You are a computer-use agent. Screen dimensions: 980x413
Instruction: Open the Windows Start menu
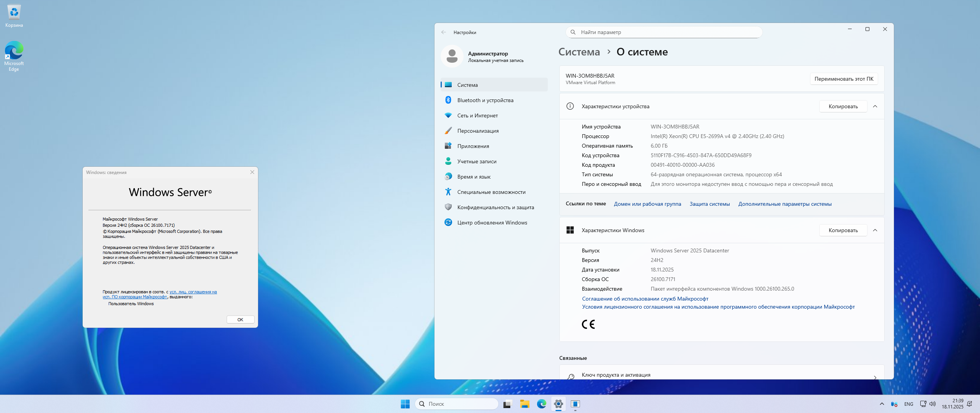pos(405,404)
